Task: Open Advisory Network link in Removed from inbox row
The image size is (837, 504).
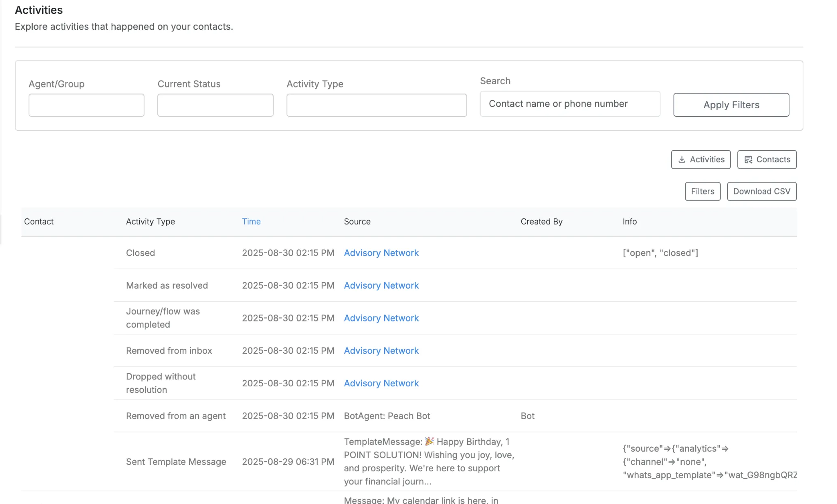Action: point(381,351)
